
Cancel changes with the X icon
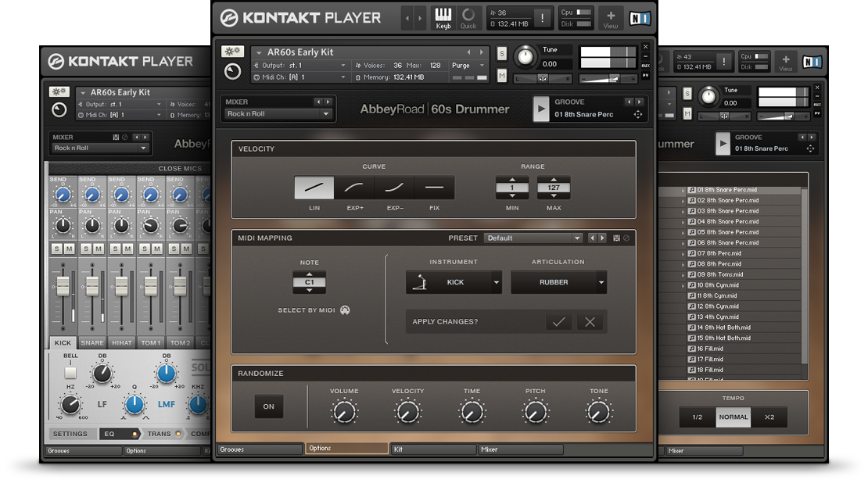coord(590,322)
